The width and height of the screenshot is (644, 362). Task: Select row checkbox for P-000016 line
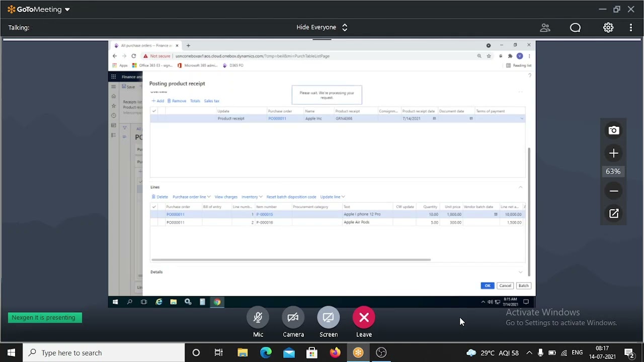[x=154, y=222]
